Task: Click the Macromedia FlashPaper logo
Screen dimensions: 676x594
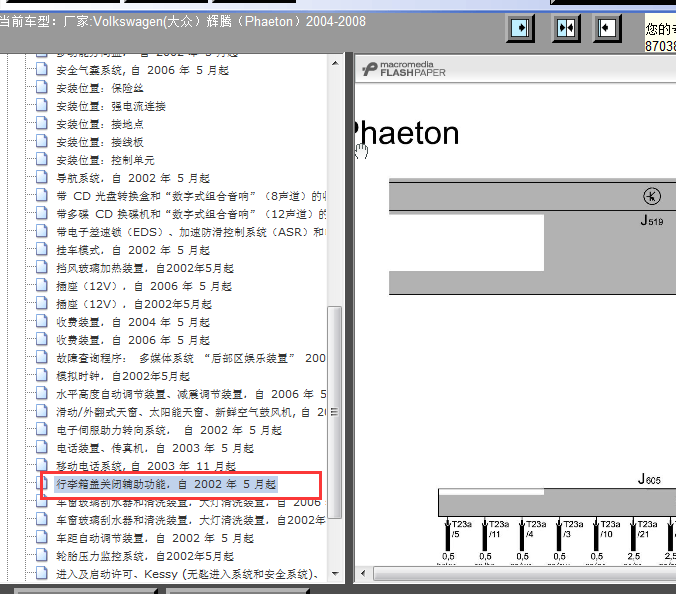Action: point(404,69)
